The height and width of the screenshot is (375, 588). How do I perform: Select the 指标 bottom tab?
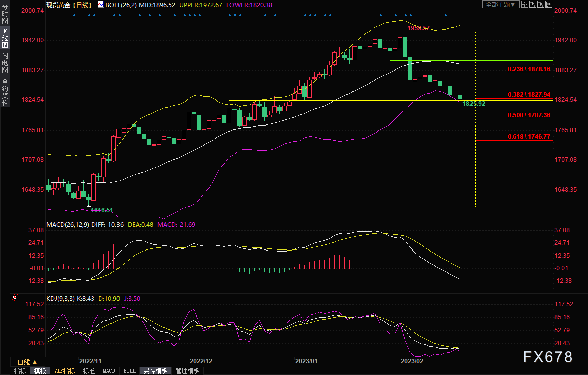(20, 371)
